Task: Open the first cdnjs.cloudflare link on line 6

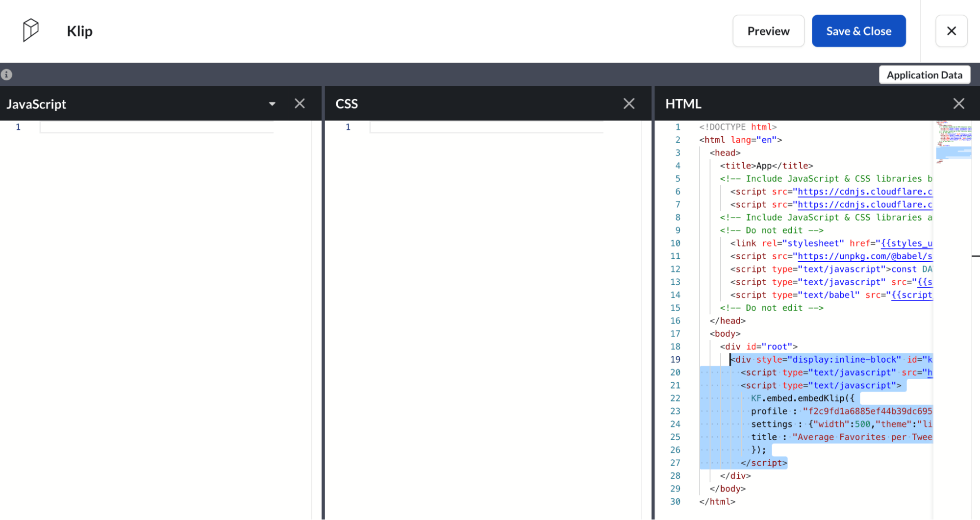Action: coord(865,192)
